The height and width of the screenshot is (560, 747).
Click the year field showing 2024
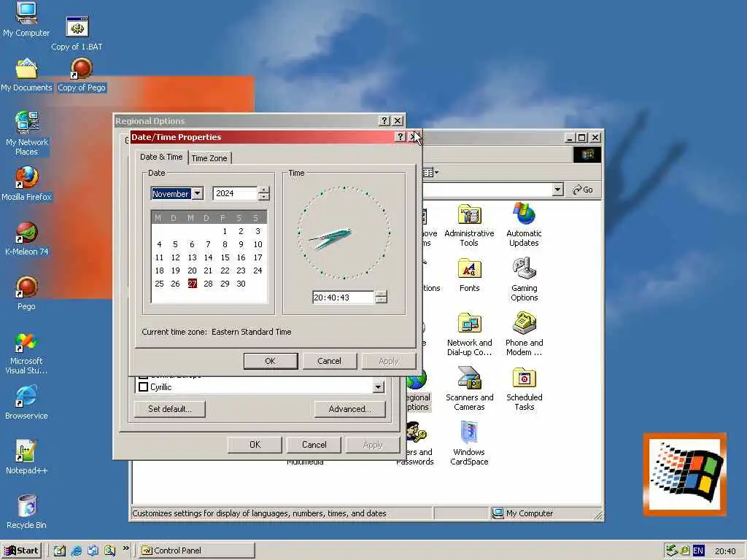[x=236, y=193]
